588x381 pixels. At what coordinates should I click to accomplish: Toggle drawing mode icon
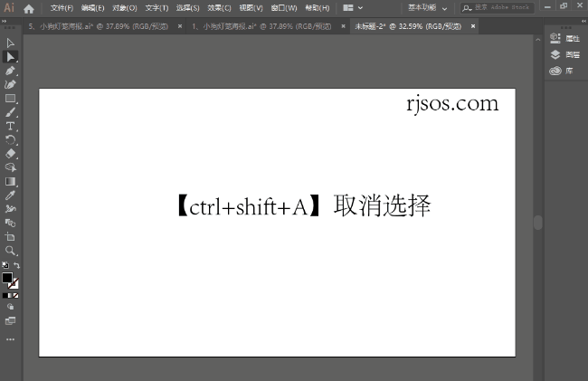[x=11, y=307]
